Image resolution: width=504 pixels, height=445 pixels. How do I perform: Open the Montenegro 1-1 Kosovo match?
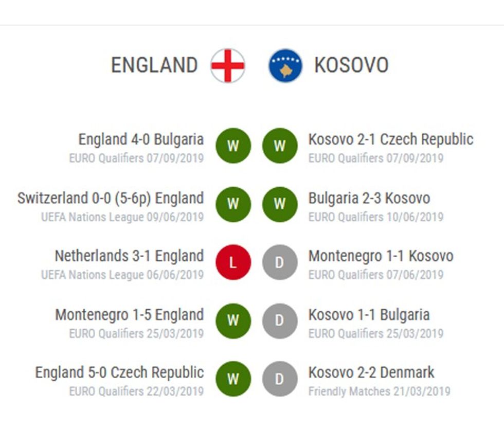tap(381, 256)
